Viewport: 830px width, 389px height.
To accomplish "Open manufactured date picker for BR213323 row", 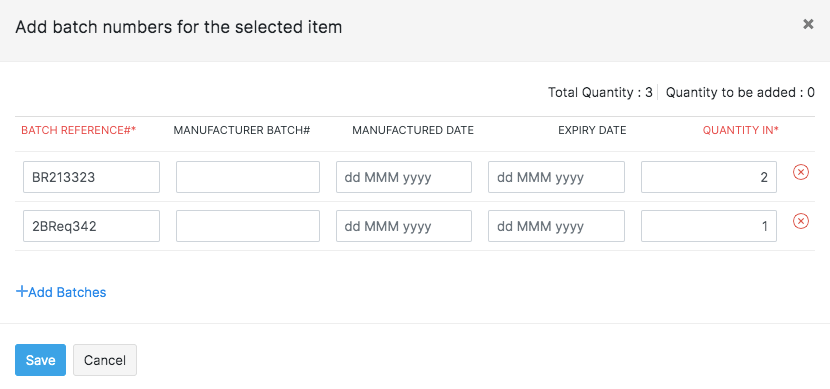I will (404, 177).
